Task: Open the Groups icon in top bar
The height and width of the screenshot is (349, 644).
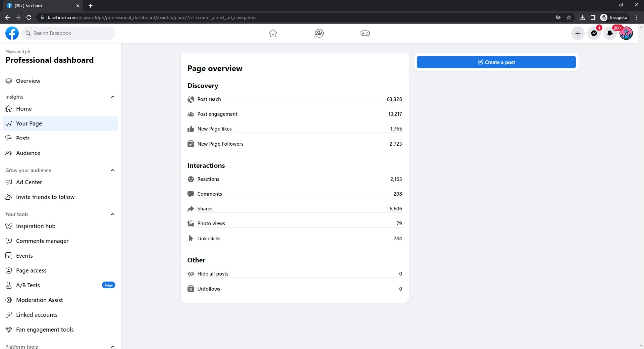Action: point(319,33)
